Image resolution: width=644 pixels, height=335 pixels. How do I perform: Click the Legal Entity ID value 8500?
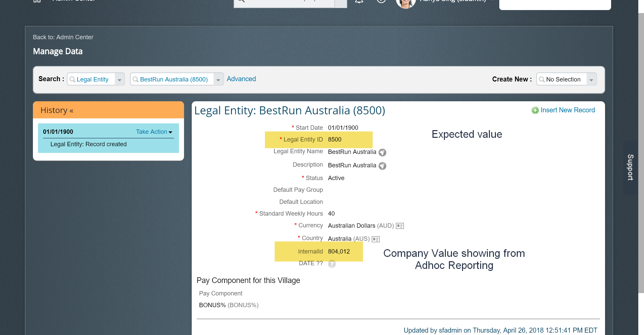point(335,139)
